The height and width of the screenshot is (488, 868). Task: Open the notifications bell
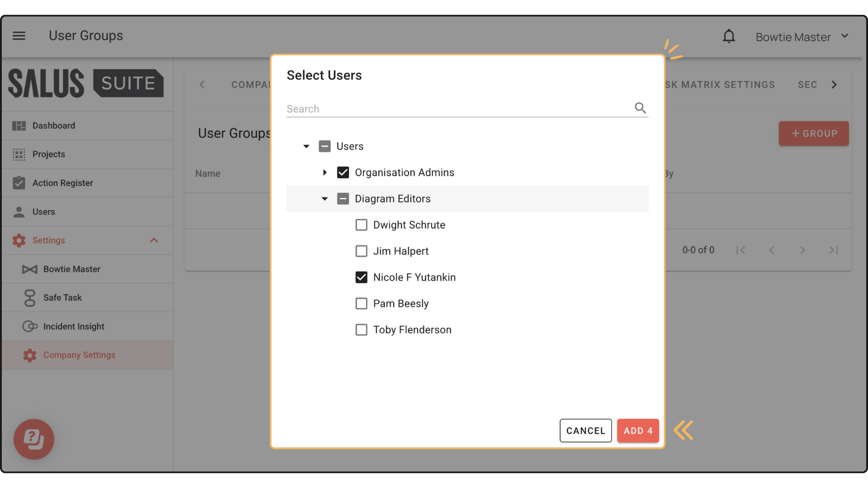tap(729, 37)
